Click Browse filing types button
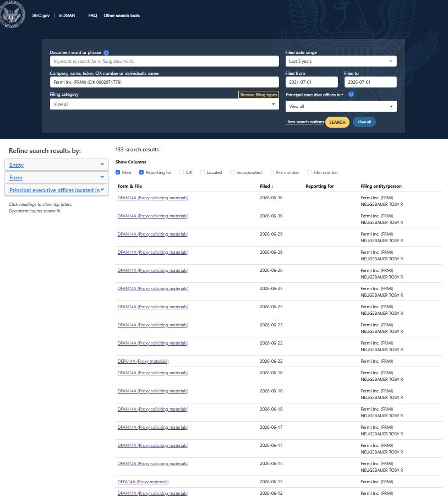The width and height of the screenshot is (448, 497). (259, 95)
